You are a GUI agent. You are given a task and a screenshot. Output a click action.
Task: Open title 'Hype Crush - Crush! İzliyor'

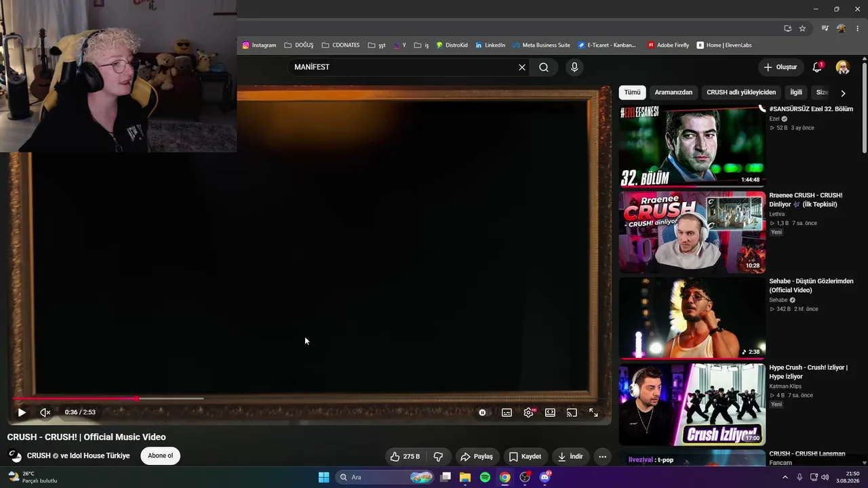click(808, 372)
